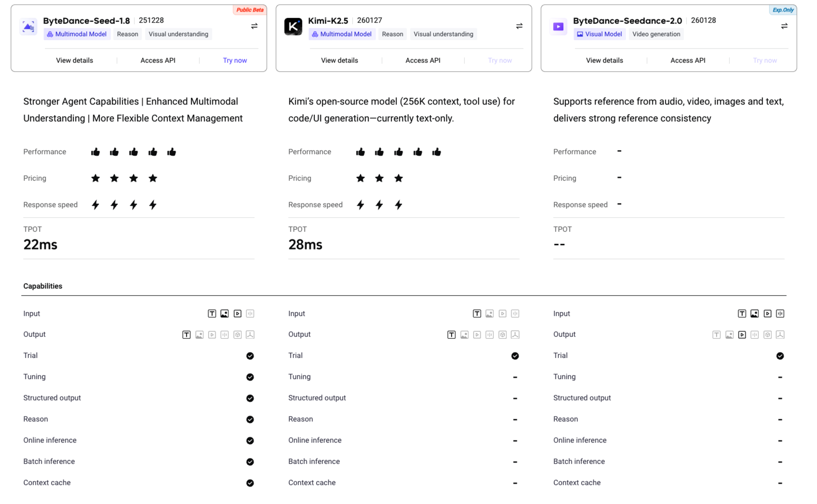Click Try now on ByteDance-Seed-1.8 card
This screenshot has width=817, height=504.
click(235, 60)
